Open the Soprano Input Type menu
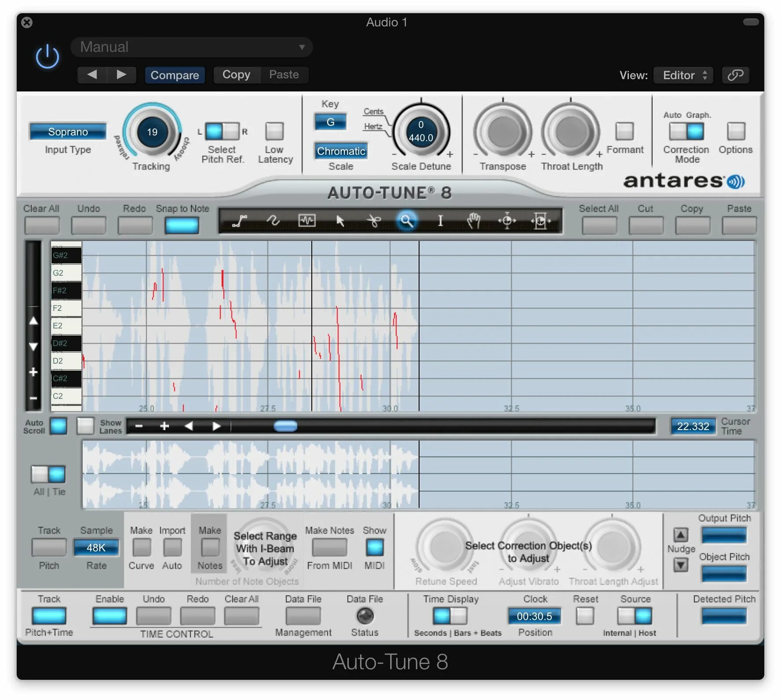The image size is (781, 700). (x=68, y=131)
